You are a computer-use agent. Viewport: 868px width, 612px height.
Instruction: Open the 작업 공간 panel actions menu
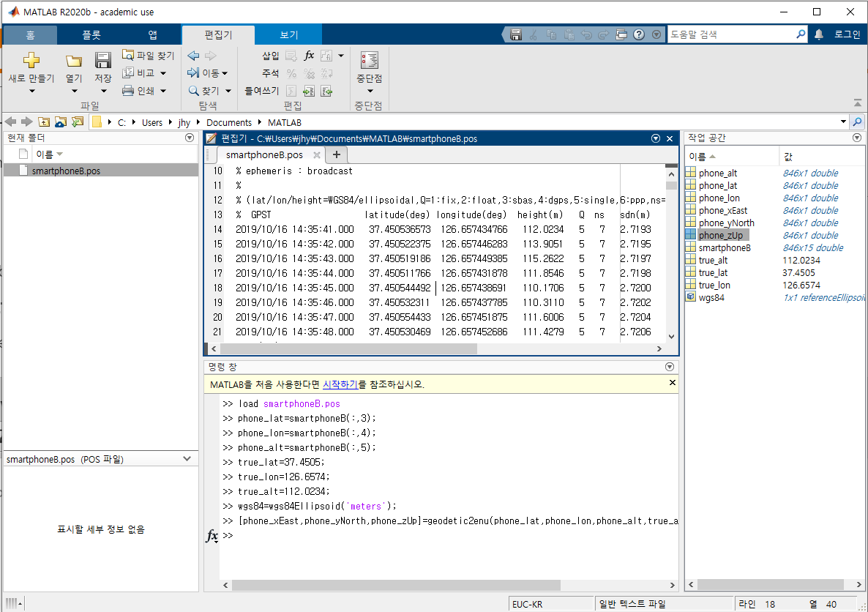point(857,138)
